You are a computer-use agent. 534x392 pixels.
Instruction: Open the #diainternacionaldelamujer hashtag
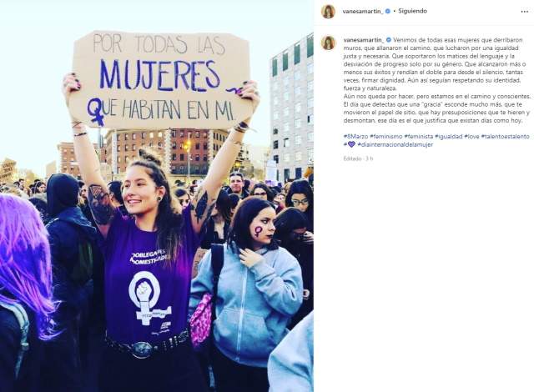coord(395,144)
